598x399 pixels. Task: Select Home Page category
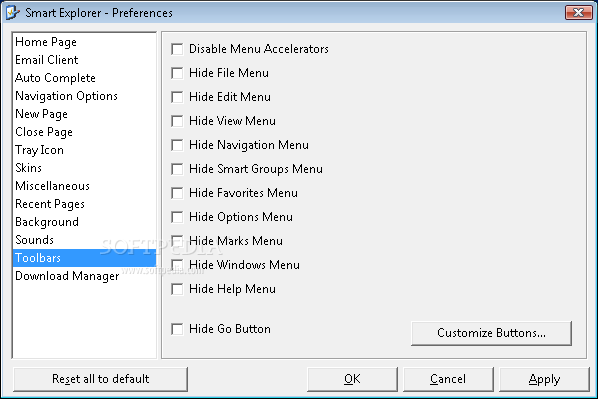tap(84, 42)
